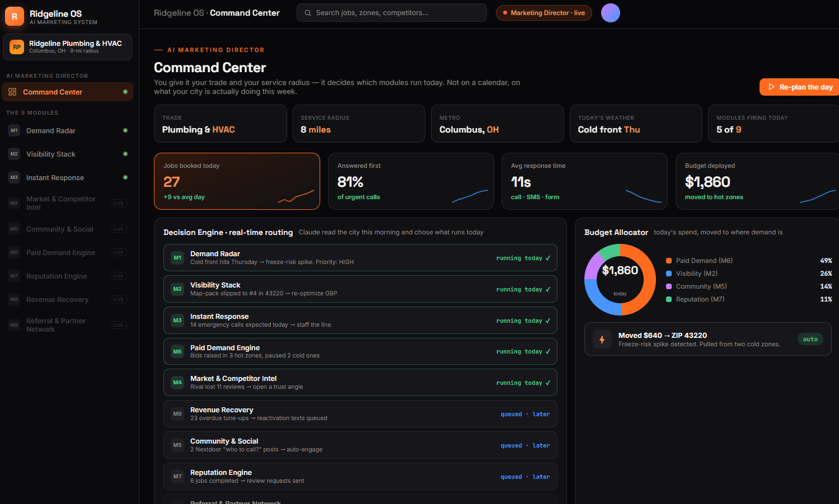Click the RP company badge icon
The width and height of the screenshot is (839, 504).
tap(17, 47)
